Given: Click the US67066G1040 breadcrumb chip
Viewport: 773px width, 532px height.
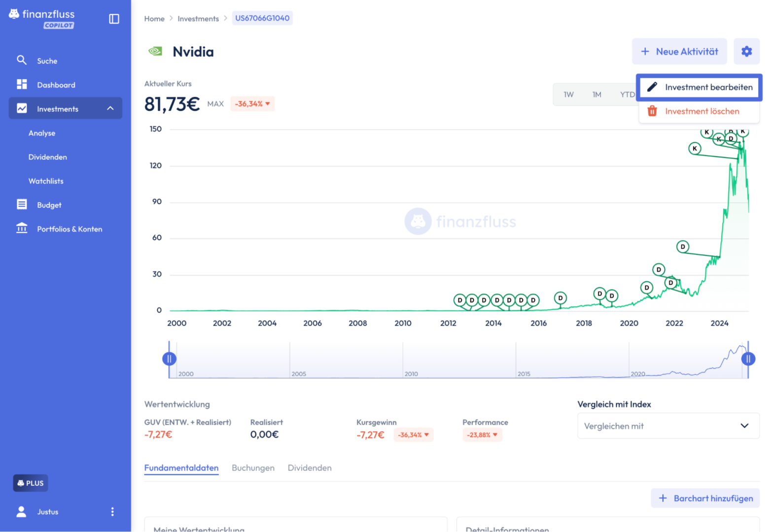Looking at the screenshot, I should (262, 18).
